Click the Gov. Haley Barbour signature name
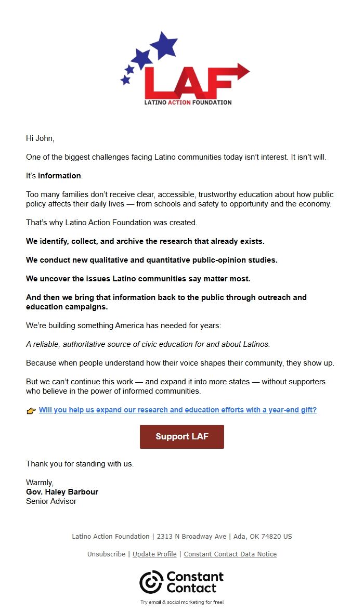 point(62,491)
